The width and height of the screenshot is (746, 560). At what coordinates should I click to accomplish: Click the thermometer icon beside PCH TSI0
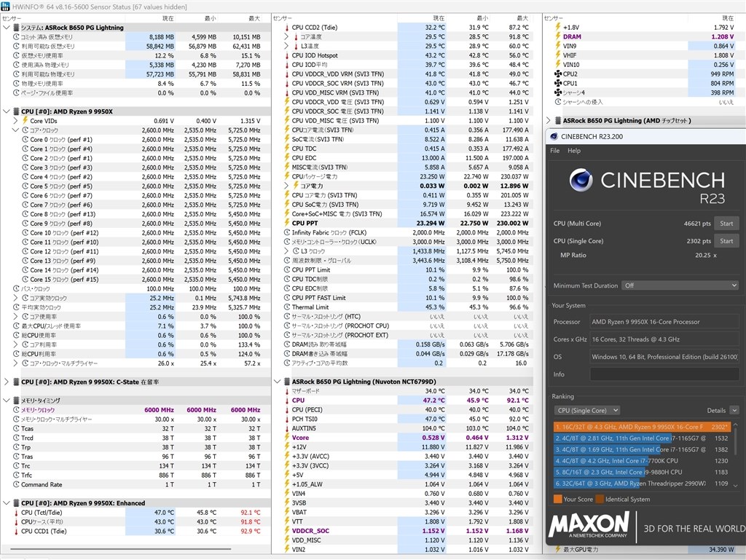[x=287, y=419]
